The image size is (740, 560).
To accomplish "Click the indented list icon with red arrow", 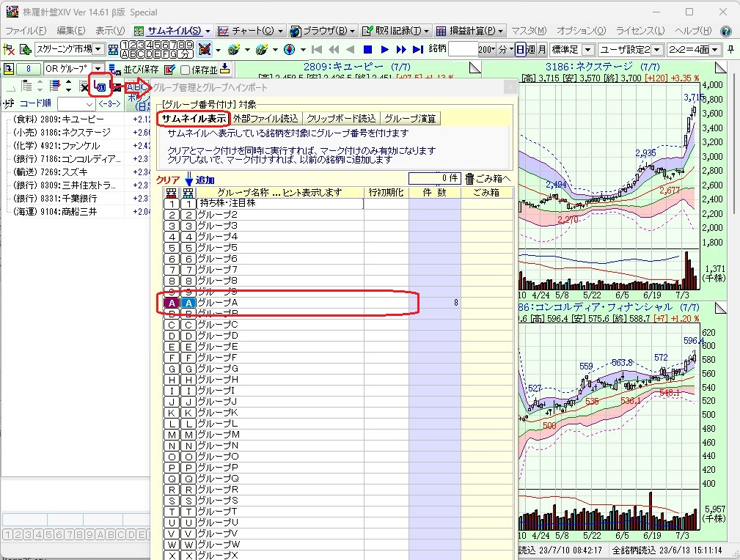I will (x=55, y=86).
